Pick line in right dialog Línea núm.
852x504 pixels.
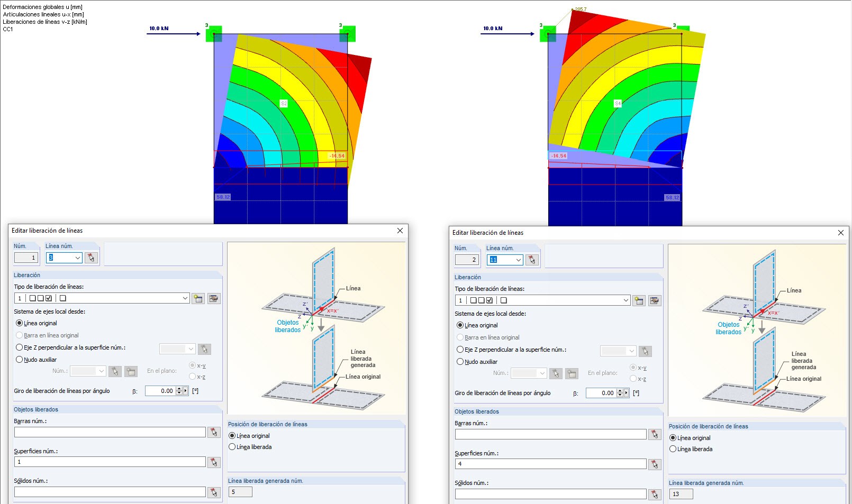[532, 260]
